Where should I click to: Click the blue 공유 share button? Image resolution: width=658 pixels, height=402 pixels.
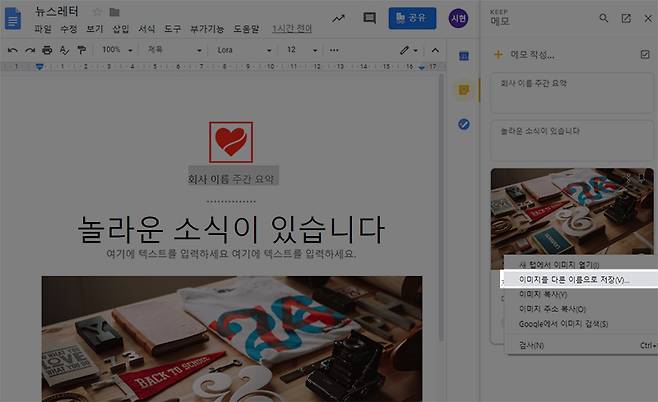[x=412, y=18]
